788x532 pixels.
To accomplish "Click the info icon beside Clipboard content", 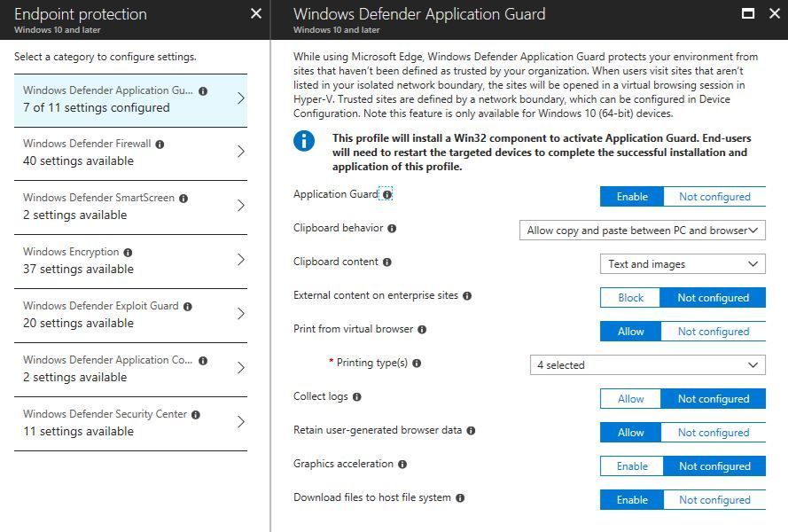I will click(387, 262).
